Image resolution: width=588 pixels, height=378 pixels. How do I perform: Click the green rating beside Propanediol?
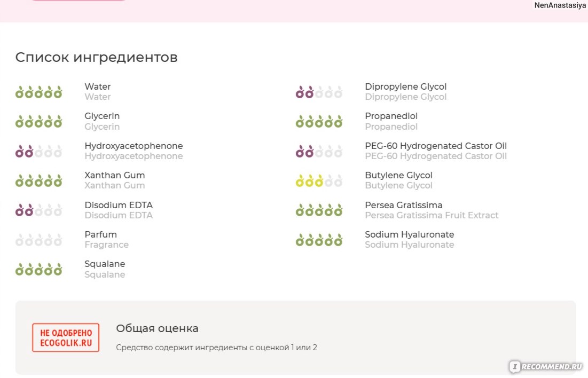[319, 122]
